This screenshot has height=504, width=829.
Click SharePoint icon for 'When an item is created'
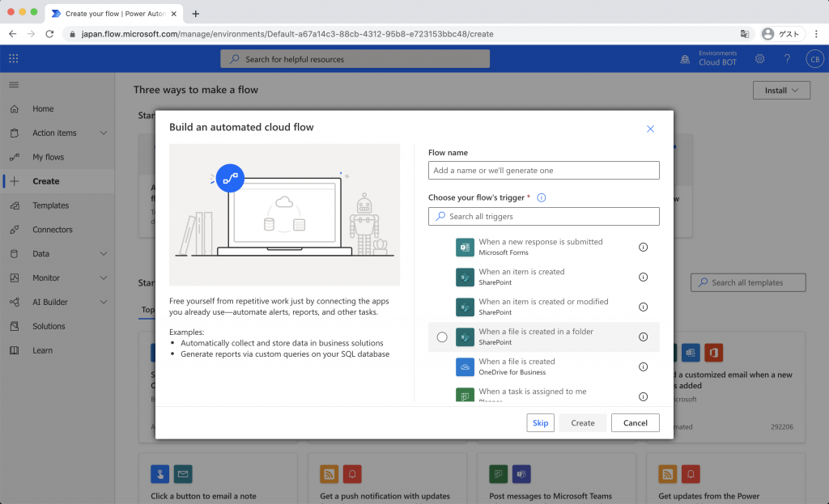tap(465, 277)
